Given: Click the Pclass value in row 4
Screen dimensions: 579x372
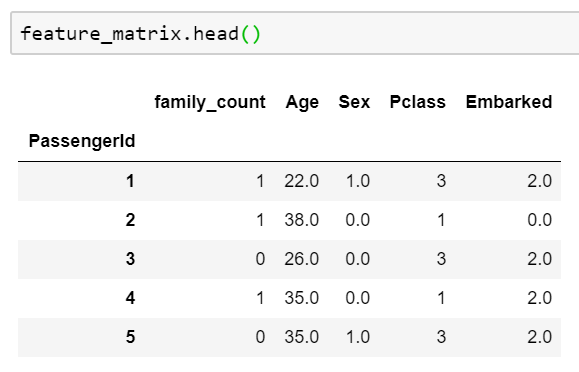Looking at the screenshot, I should click(441, 298).
